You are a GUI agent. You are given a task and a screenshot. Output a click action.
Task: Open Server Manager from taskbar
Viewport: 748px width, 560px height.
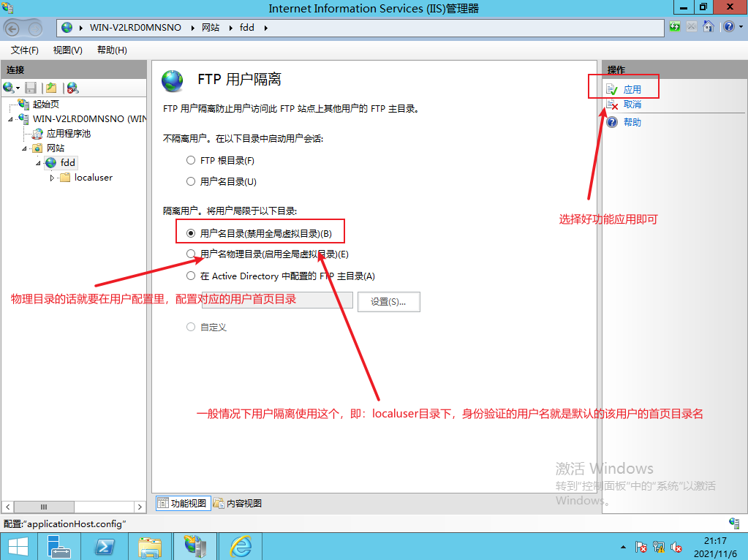[59, 547]
